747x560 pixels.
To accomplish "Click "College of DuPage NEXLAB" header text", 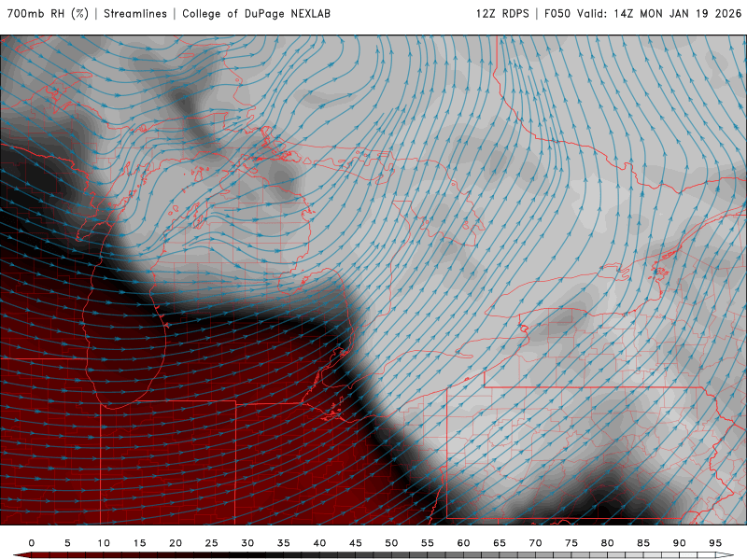I will coord(256,14).
